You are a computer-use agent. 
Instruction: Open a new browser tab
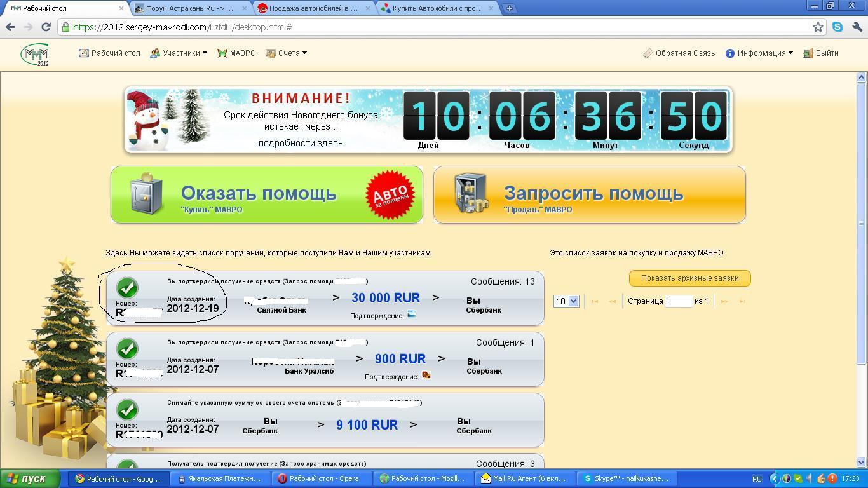(x=509, y=8)
